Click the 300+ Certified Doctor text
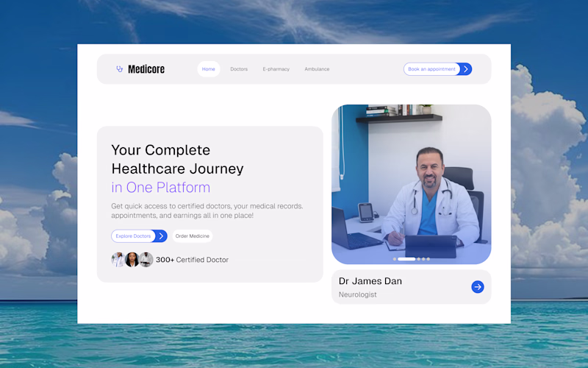The image size is (588, 368). click(192, 260)
